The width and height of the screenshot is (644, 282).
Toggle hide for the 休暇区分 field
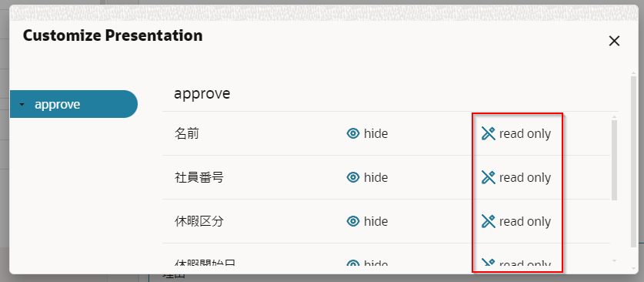coord(367,222)
